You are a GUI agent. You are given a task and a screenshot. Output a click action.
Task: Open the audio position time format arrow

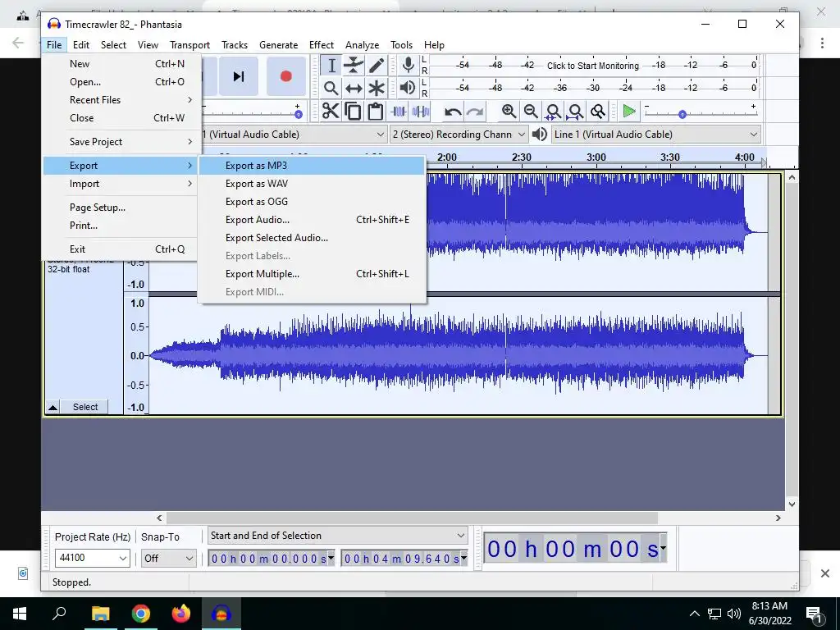pyautogui.click(x=663, y=548)
